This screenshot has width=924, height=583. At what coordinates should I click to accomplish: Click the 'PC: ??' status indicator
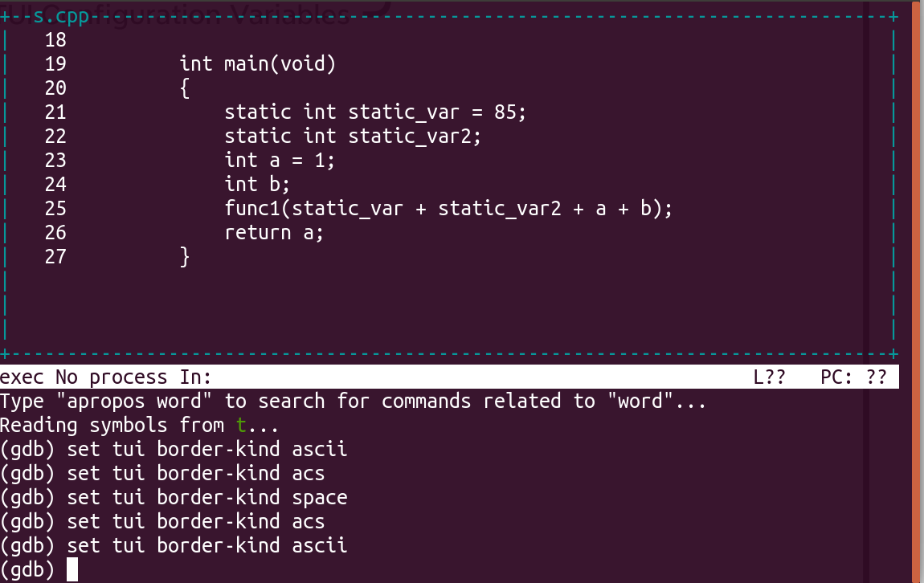pyautogui.click(x=853, y=377)
